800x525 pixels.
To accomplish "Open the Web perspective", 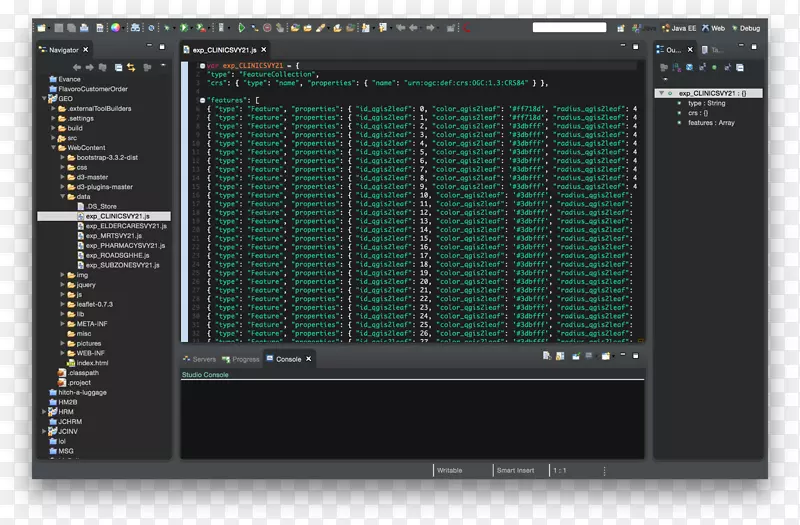I will tap(713, 28).
